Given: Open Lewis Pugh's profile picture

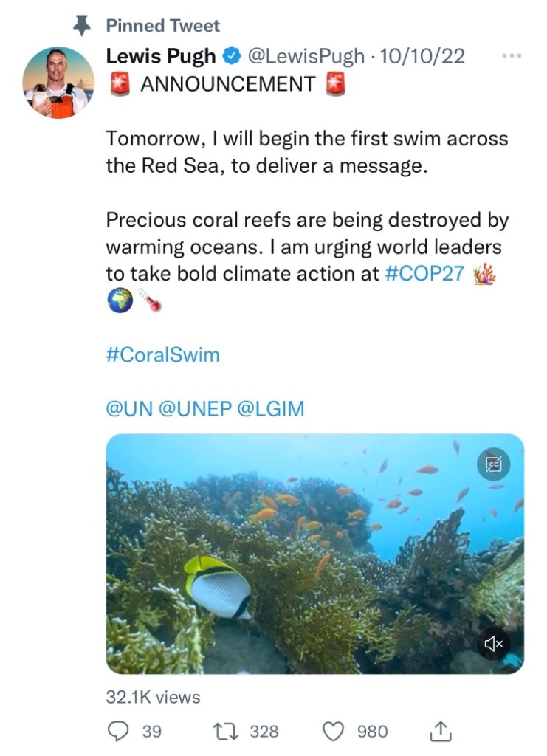Looking at the screenshot, I should click(58, 83).
